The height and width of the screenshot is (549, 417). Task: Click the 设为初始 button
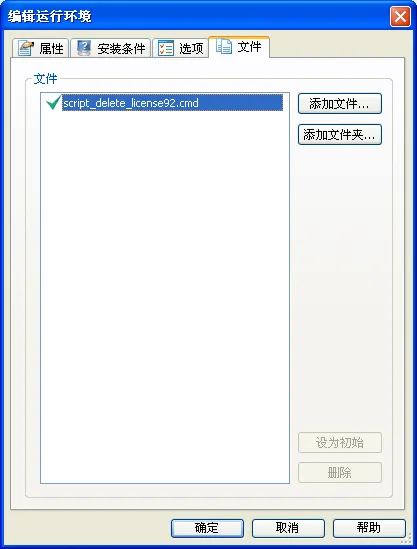coord(340,443)
